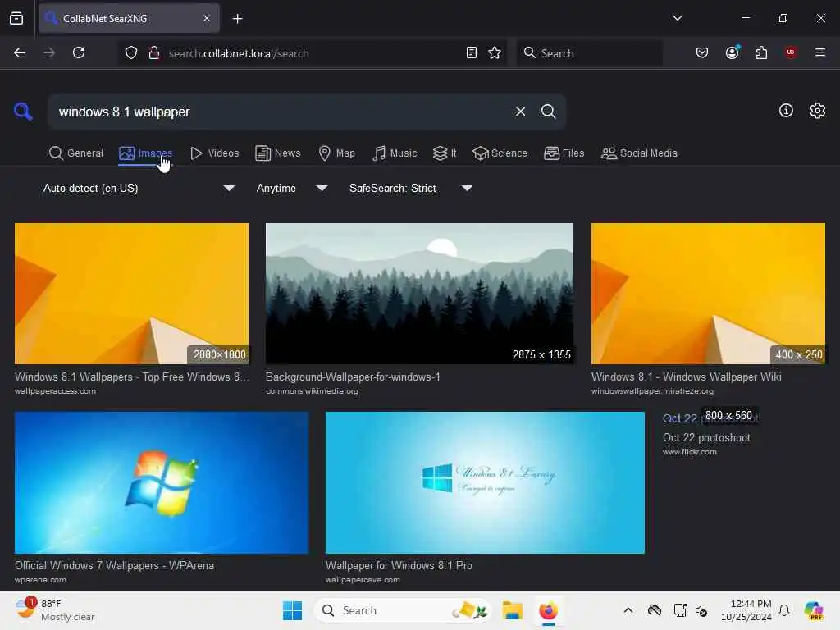This screenshot has height=630, width=840.
Task: Open Wallpaper for Windows 8.1 Pro link
Action: [x=399, y=565]
